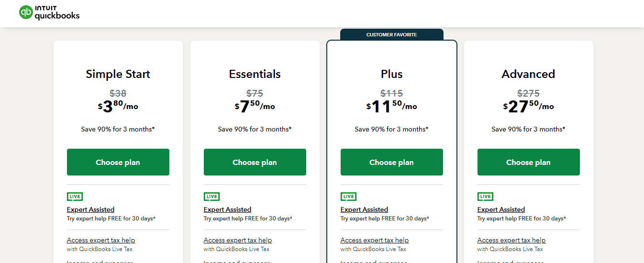Screen dimensions: 644x263
Task: Click the Advanced plan $27.50/mo price
Action: click(x=529, y=106)
